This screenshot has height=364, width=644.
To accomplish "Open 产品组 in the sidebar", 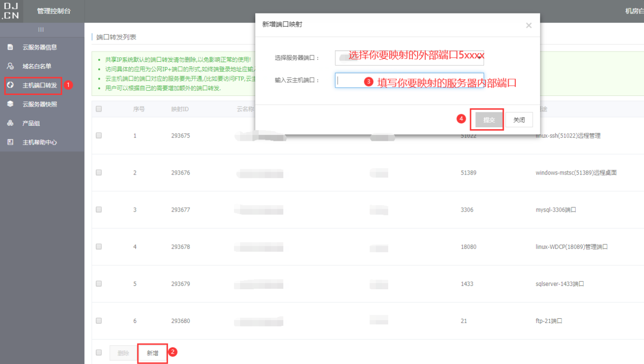I will tap(31, 123).
